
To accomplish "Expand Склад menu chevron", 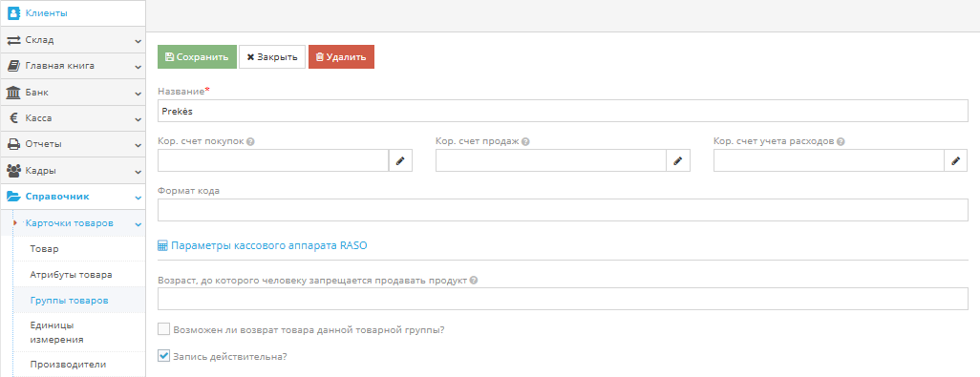I will tap(138, 41).
